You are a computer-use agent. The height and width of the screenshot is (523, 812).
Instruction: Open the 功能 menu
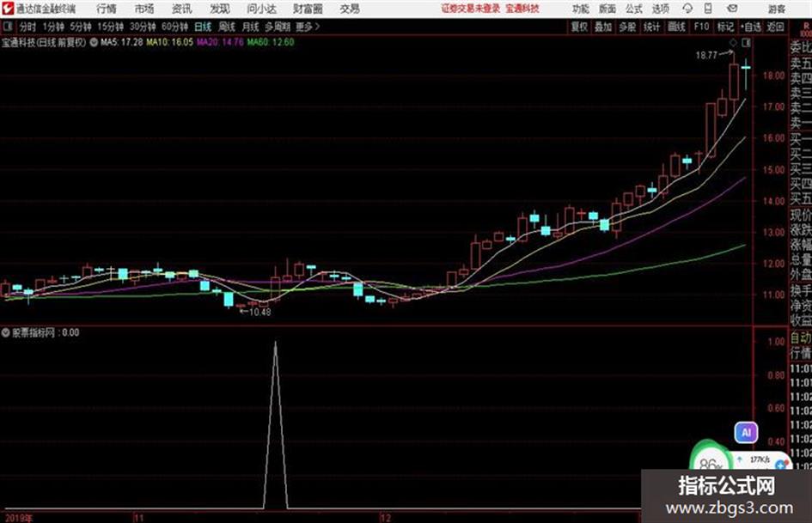[581, 9]
